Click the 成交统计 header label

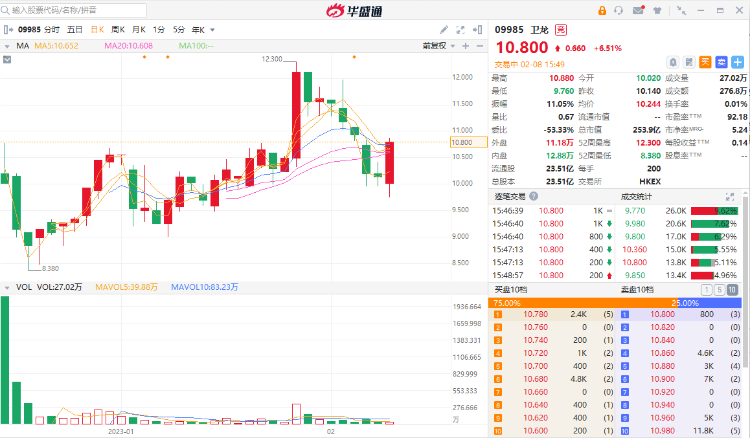pos(636,197)
